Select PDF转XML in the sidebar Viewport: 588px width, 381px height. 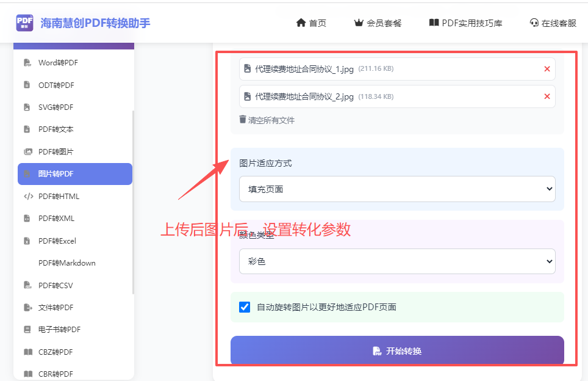(x=75, y=219)
